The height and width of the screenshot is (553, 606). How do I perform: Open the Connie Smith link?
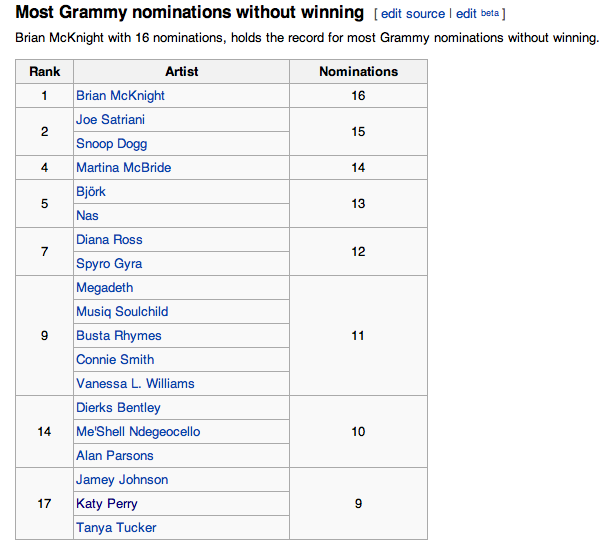115,359
